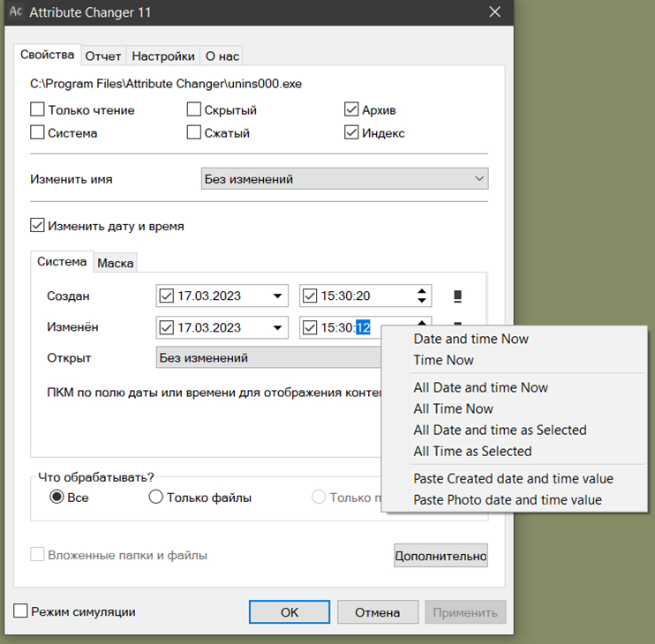Enable Режим симуляции checkbox
The height and width of the screenshot is (644, 655).
coord(21,611)
